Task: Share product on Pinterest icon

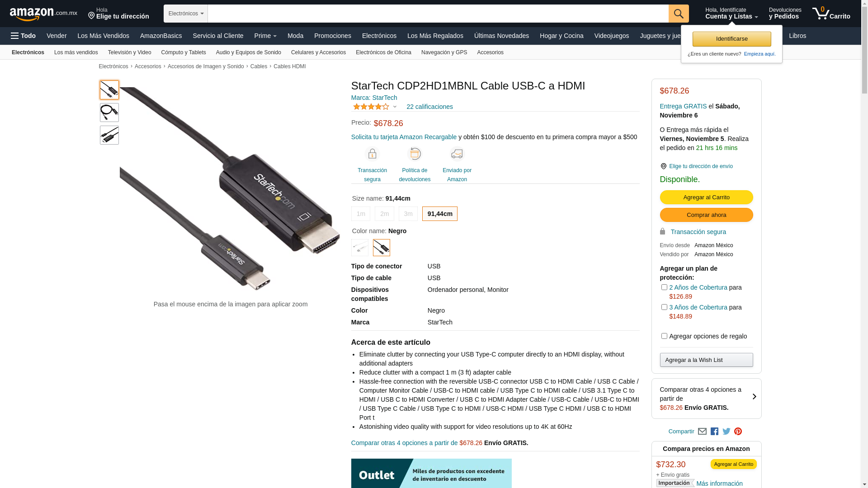Action: [738, 432]
